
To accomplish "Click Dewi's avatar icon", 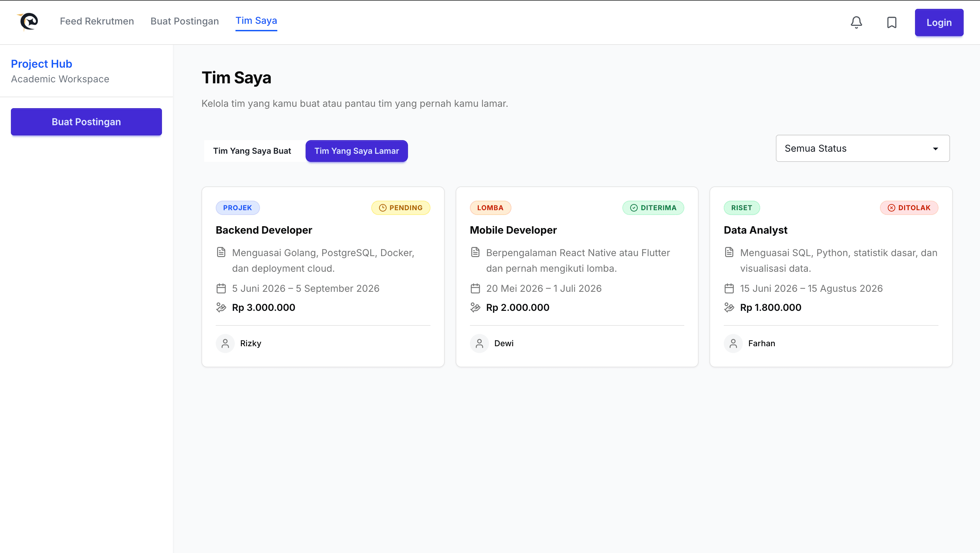I will [x=479, y=343].
